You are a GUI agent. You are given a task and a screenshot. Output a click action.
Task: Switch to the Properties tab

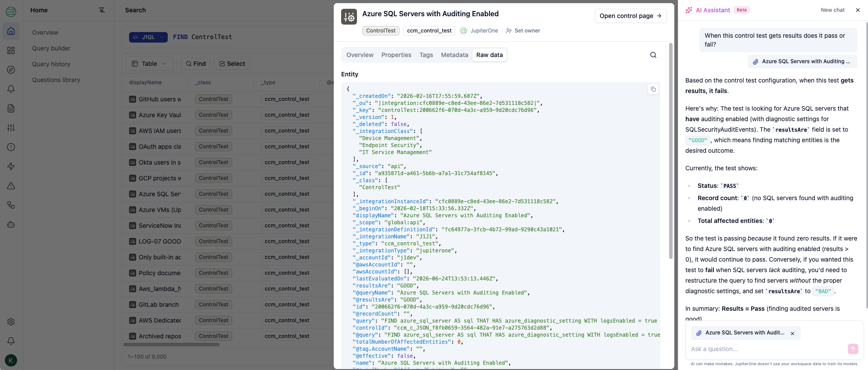396,55
